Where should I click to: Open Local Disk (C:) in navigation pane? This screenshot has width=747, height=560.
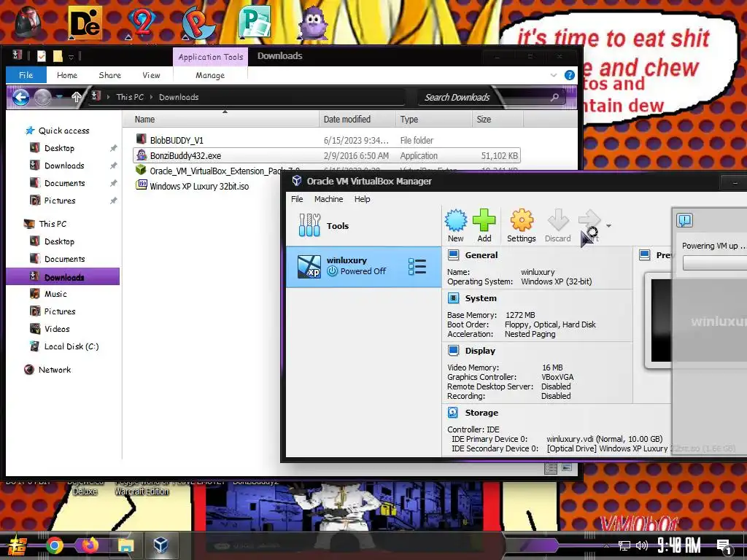(x=71, y=346)
